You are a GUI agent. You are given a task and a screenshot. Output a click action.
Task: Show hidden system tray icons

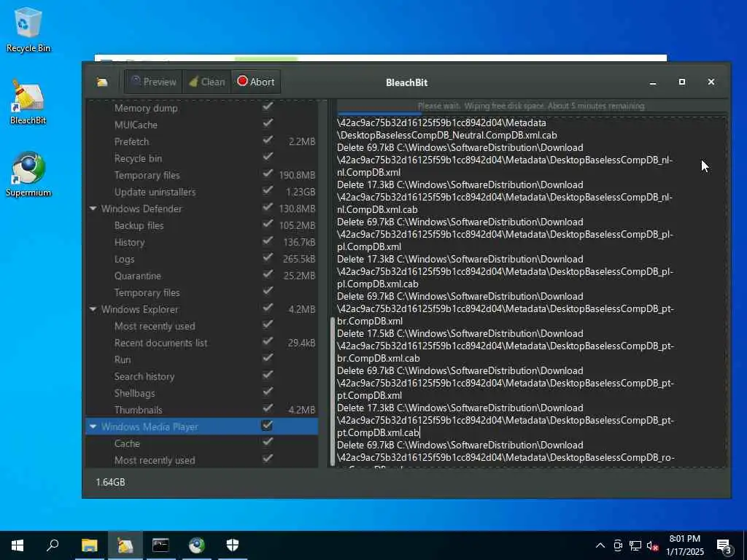point(600,545)
